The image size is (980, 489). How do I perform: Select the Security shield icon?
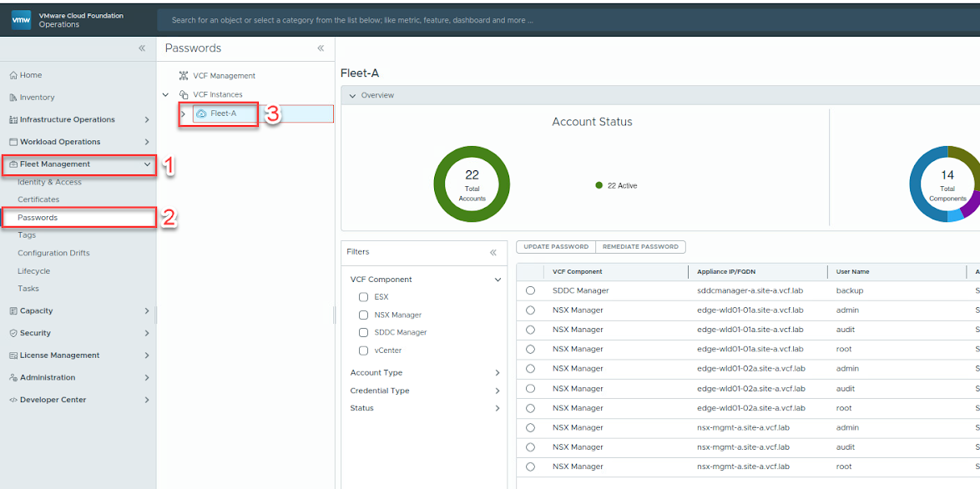point(13,332)
